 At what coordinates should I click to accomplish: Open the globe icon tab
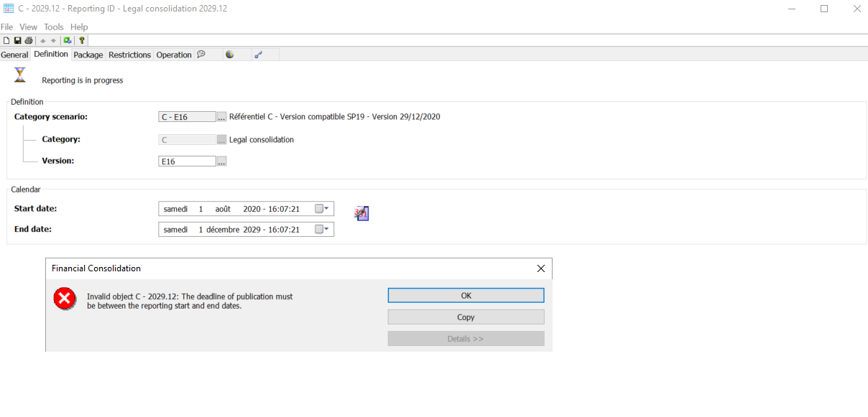pos(230,55)
